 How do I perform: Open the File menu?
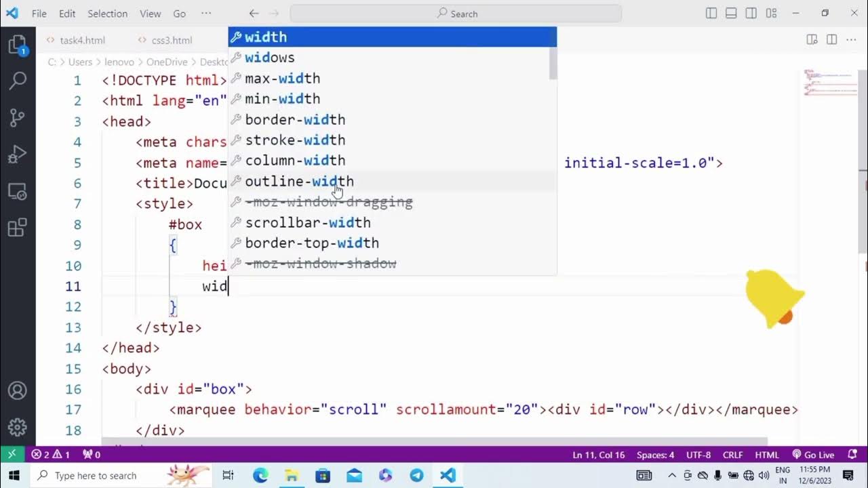(x=39, y=14)
